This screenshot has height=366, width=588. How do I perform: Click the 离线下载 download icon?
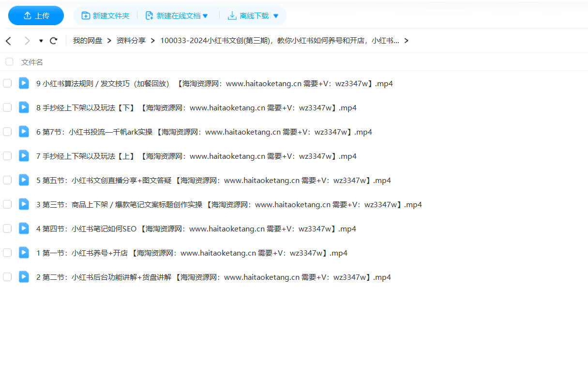(x=232, y=15)
